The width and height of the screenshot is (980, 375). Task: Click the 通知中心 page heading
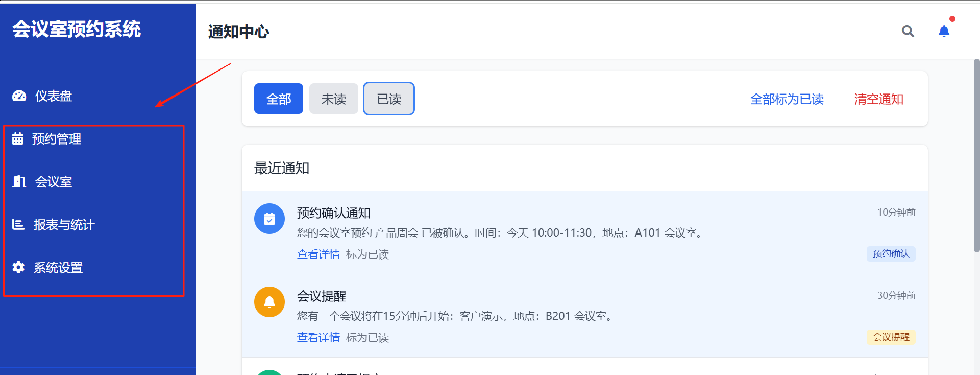(238, 32)
